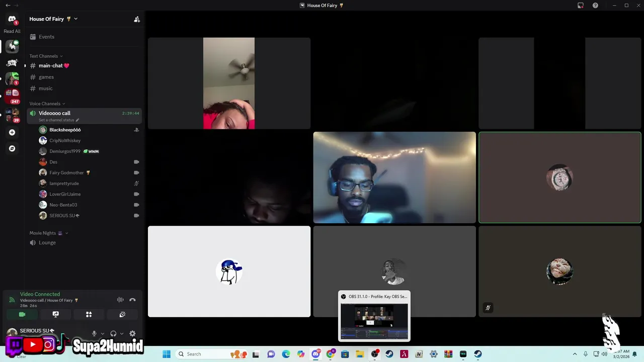Open User Settings gear

click(132, 333)
